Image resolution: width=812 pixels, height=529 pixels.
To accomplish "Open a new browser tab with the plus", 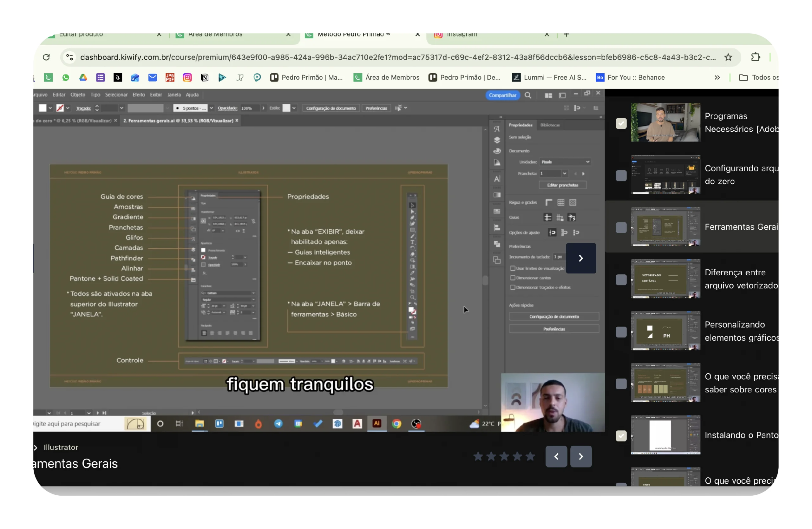I will tap(566, 35).
